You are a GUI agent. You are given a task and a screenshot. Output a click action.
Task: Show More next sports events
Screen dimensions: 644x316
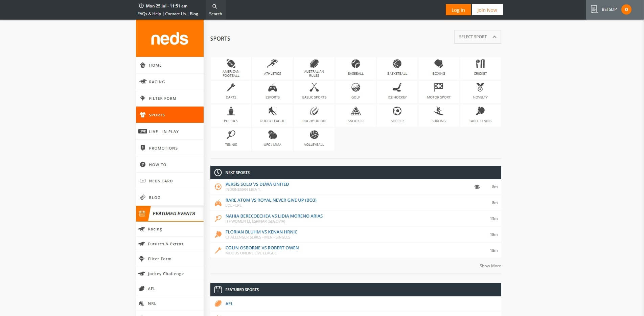(x=490, y=266)
